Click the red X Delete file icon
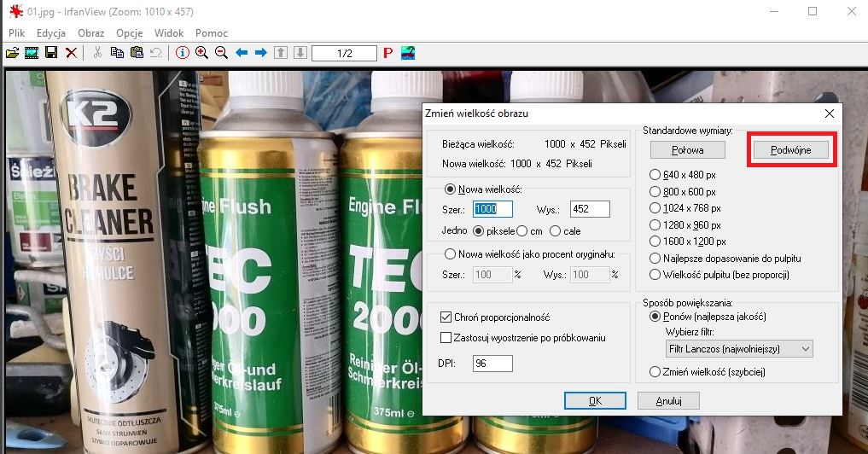Viewport: 868px width, 454px height. pos(71,53)
